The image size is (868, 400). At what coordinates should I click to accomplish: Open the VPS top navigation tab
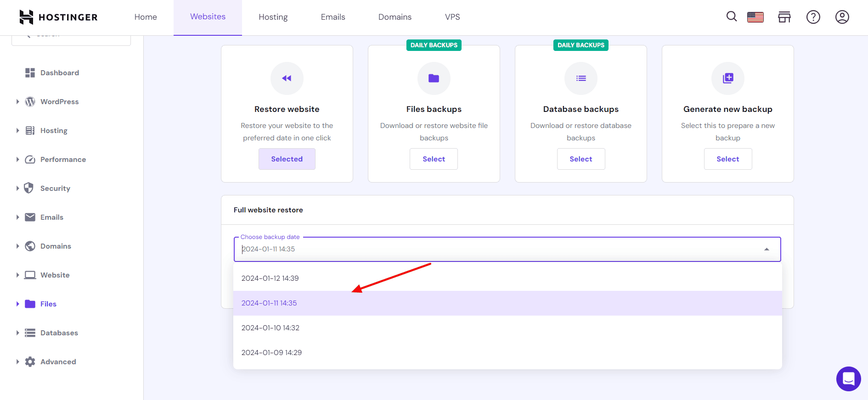tap(452, 17)
